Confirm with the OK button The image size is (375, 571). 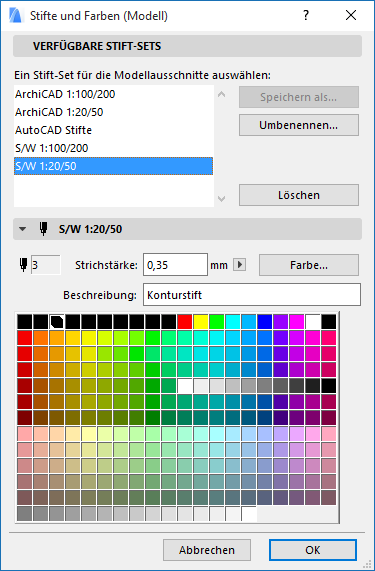313,550
